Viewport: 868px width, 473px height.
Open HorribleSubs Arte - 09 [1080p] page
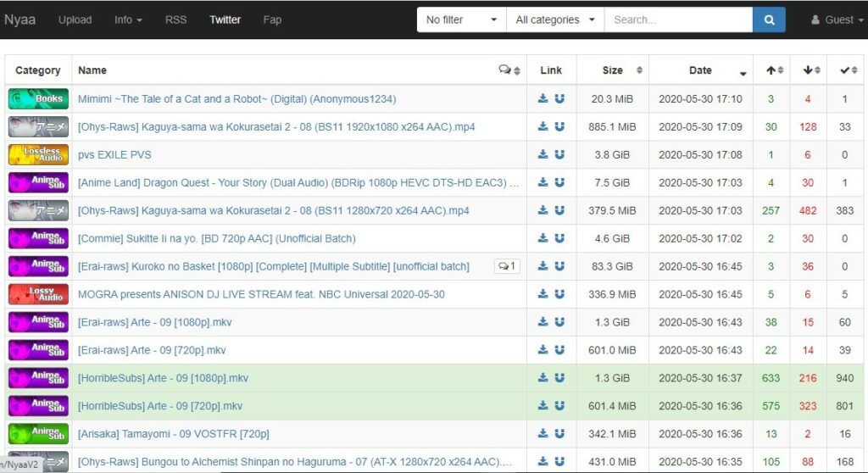tap(163, 378)
